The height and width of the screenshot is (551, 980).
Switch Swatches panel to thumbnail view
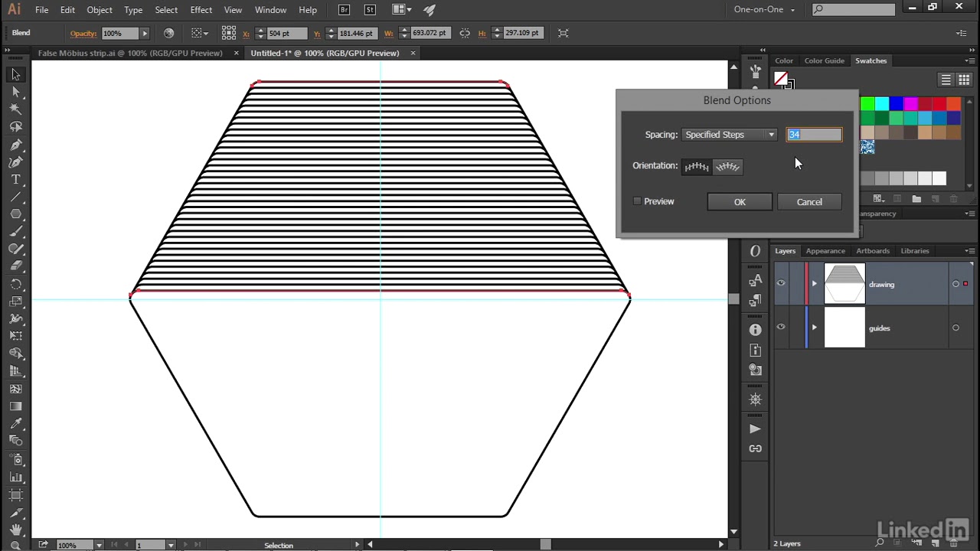[963, 80]
